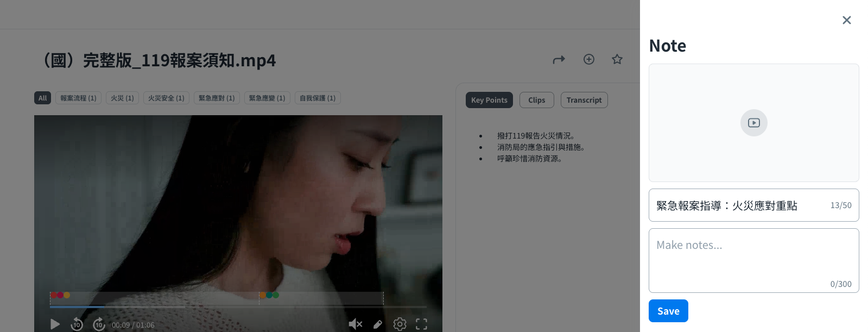Open video player settings gear
Image resolution: width=868 pixels, height=332 pixels.
coord(400,324)
